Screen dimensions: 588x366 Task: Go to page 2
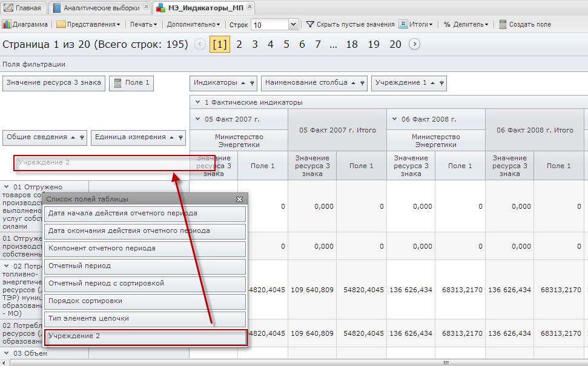coord(239,44)
